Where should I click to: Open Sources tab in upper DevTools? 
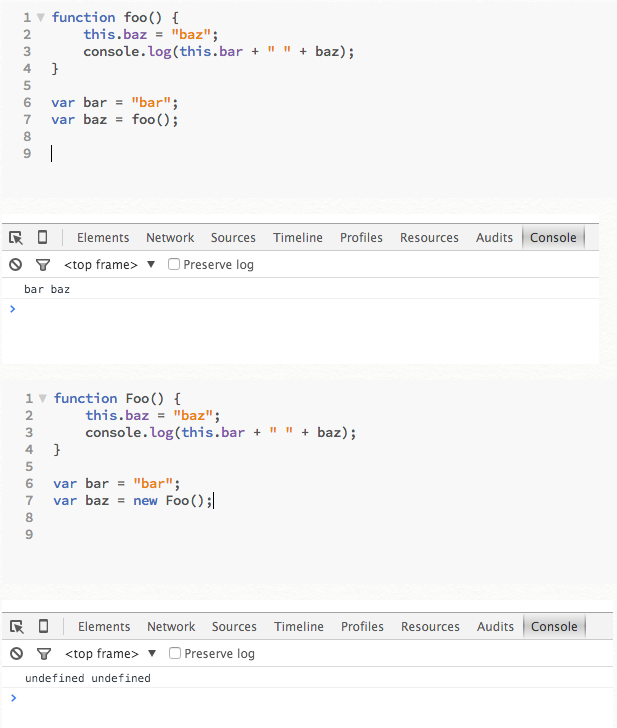coord(233,238)
